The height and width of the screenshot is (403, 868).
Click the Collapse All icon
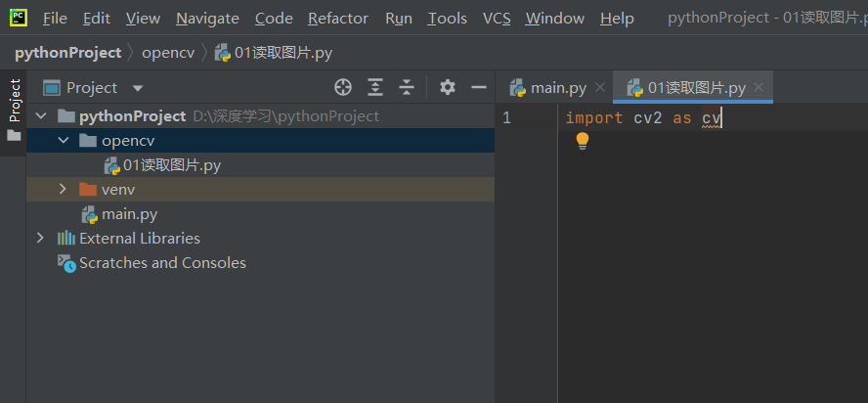click(x=407, y=87)
